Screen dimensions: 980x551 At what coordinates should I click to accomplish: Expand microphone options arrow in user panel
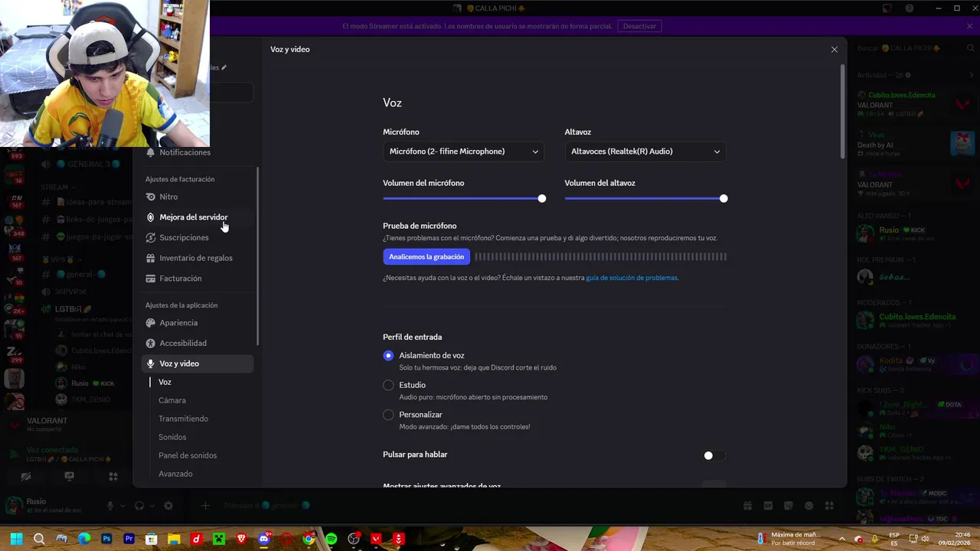tap(122, 506)
